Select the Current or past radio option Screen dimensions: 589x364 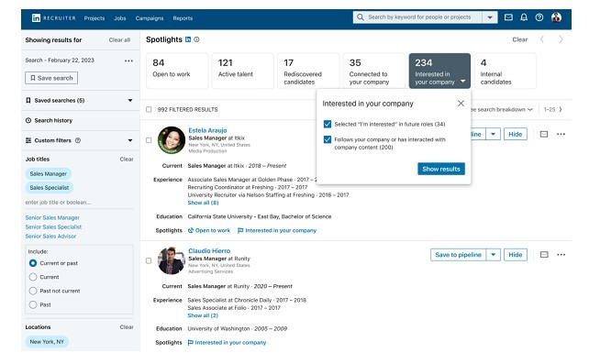tap(33, 263)
